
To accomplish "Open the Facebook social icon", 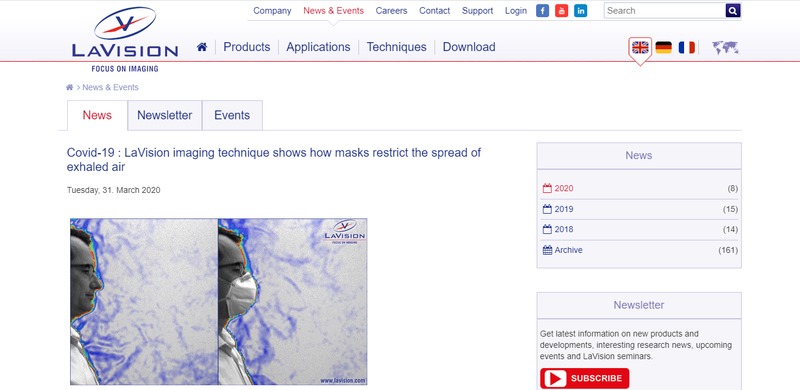I will pos(542,11).
